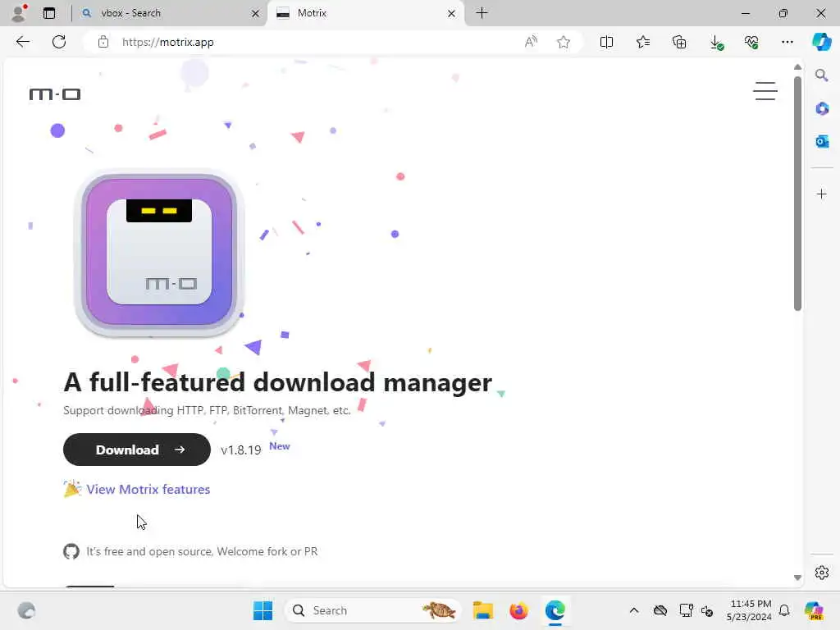Click the page vertical scrollbar thumb
This screenshot has width=840, height=630.
point(797,194)
